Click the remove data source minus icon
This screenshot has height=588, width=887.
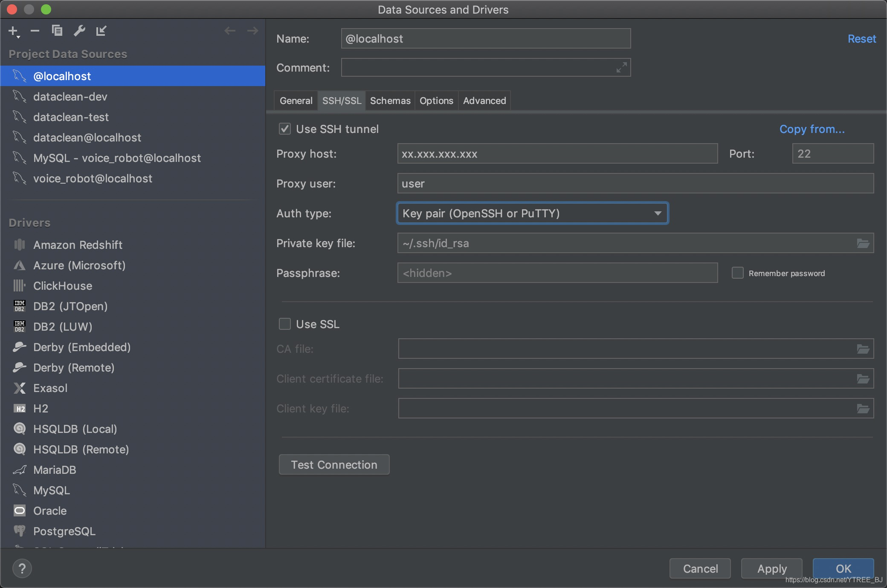click(35, 31)
